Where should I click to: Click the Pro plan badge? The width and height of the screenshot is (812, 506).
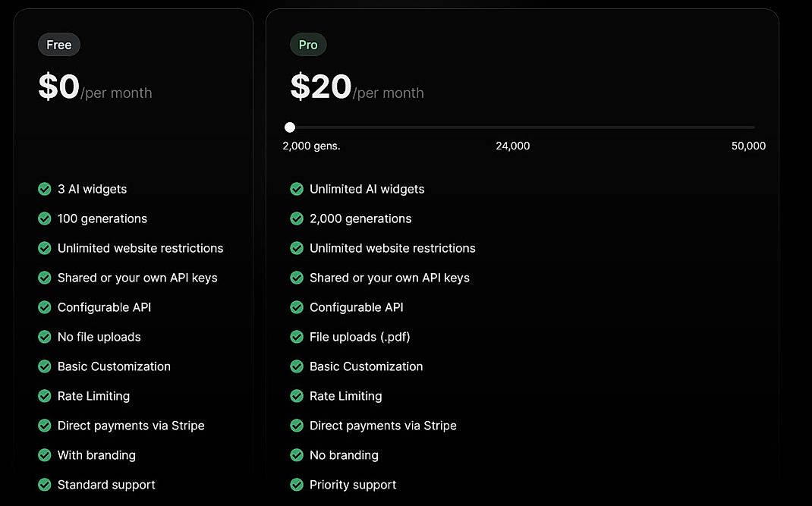(308, 45)
